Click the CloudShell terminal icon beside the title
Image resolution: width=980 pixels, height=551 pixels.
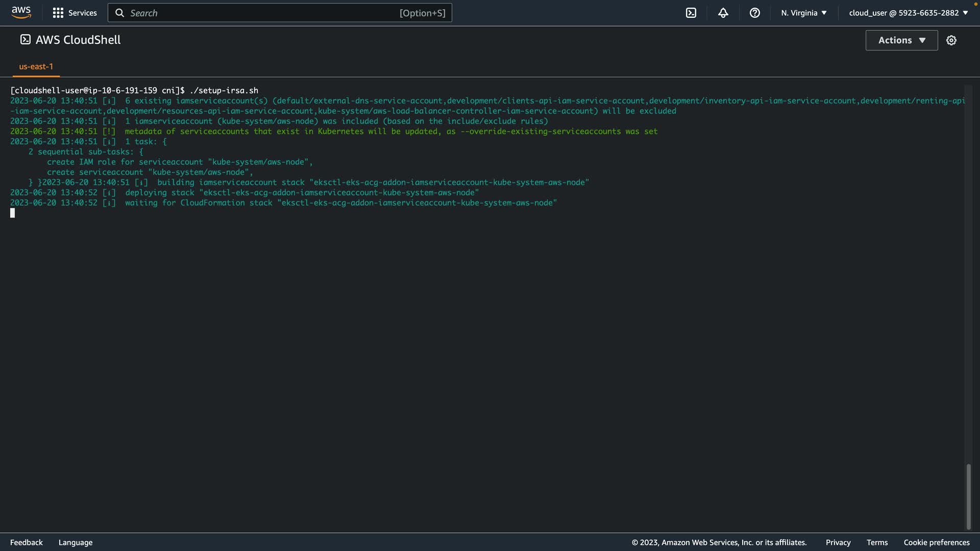point(25,40)
